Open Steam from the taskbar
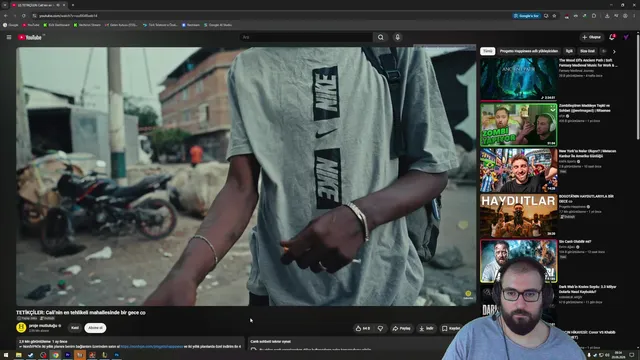Screen dimensions: 640x360 point(31,355)
